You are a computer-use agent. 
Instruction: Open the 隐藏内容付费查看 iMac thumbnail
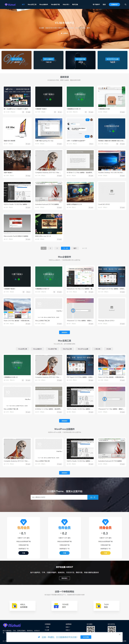point(17,128)
